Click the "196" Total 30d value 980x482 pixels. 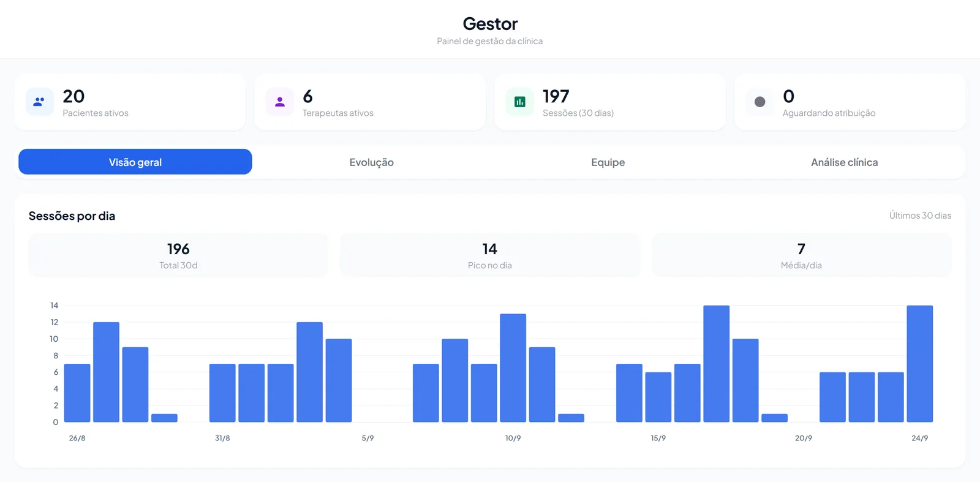[178, 249]
